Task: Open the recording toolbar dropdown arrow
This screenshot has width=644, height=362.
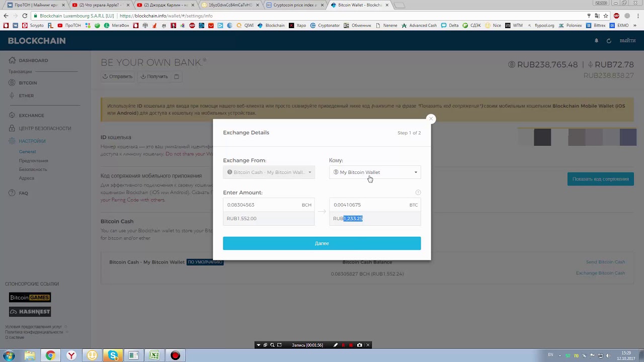Action: 259,345
